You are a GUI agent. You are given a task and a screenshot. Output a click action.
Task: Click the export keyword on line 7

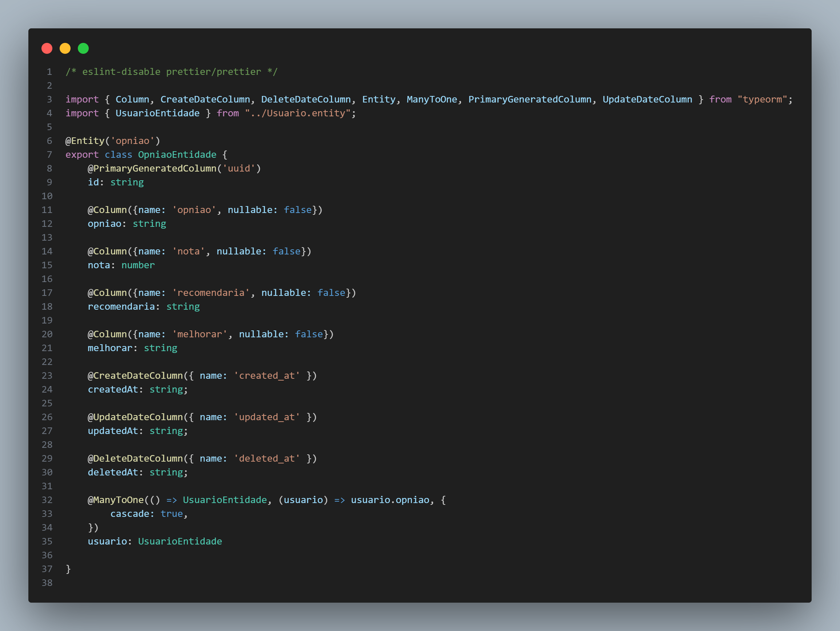82,154
